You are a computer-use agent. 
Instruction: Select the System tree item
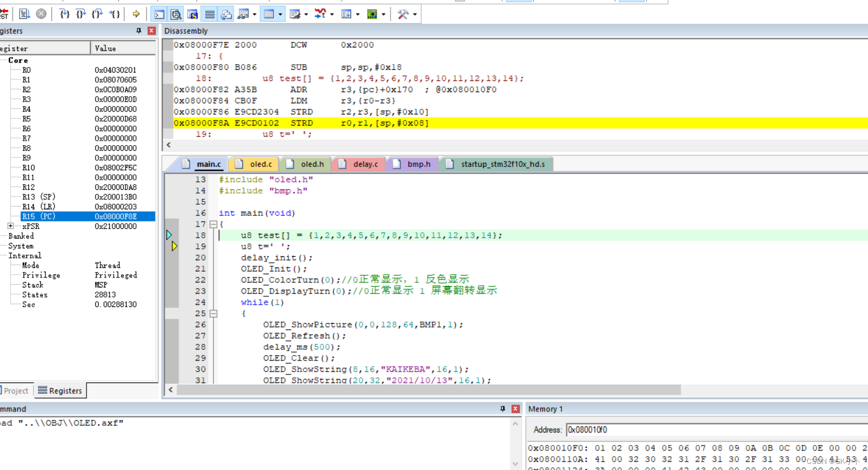coord(21,246)
